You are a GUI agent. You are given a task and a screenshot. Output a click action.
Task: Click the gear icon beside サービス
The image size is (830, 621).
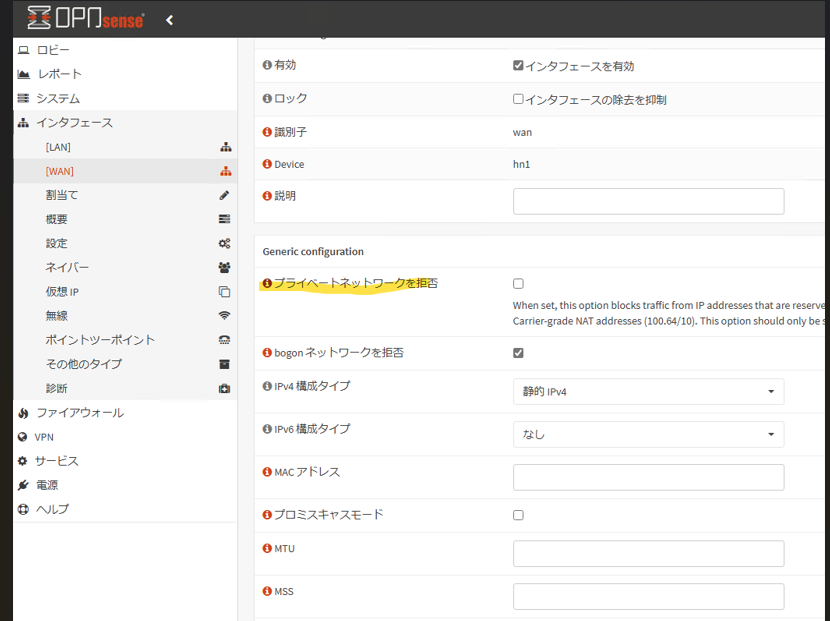[22, 461]
